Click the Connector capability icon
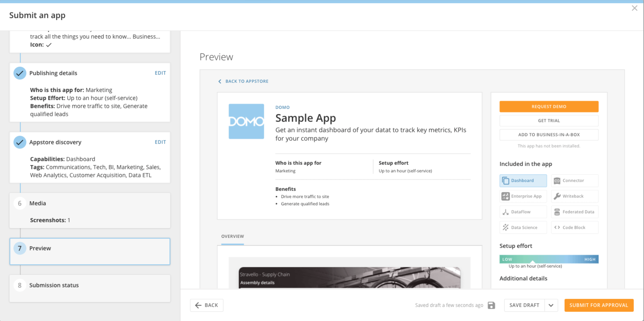644x321 pixels. coord(557,180)
